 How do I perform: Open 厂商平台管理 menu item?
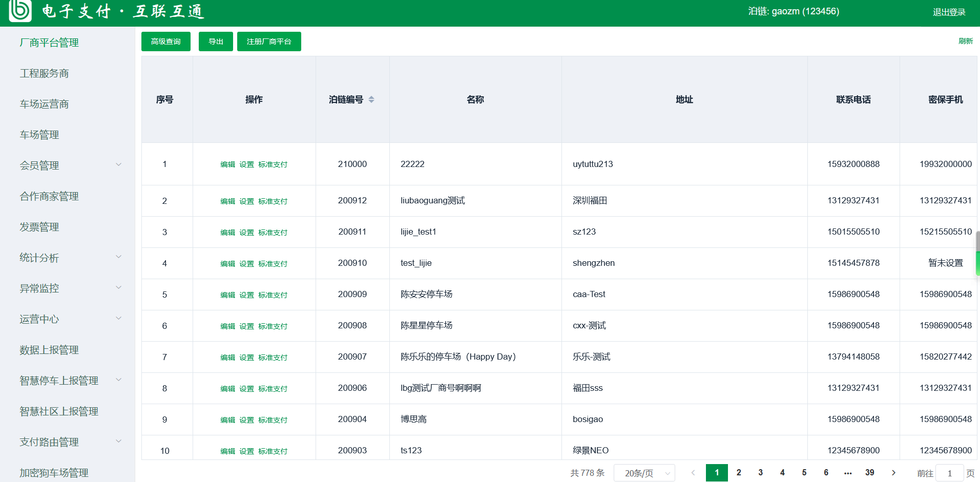[x=49, y=43]
